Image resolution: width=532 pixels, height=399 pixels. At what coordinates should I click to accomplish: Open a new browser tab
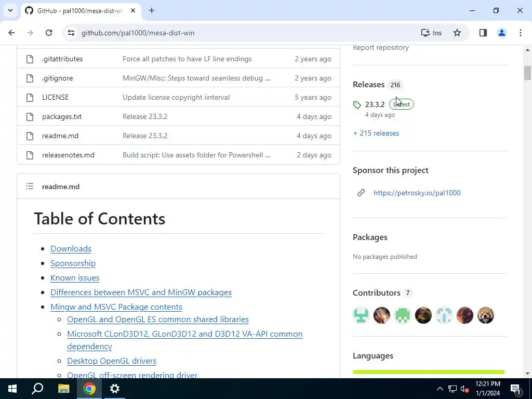click(x=152, y=10)
